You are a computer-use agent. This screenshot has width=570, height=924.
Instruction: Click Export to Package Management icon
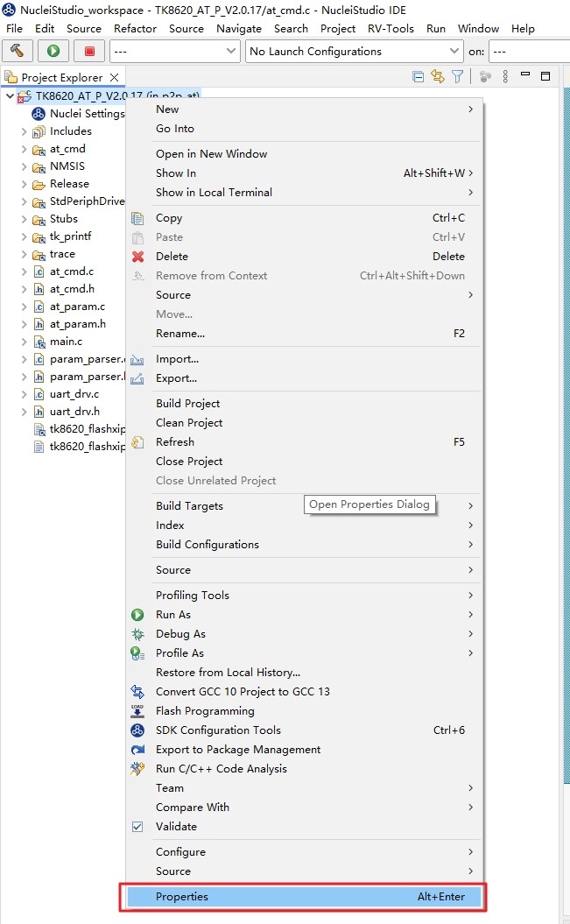tap(137, 750)
